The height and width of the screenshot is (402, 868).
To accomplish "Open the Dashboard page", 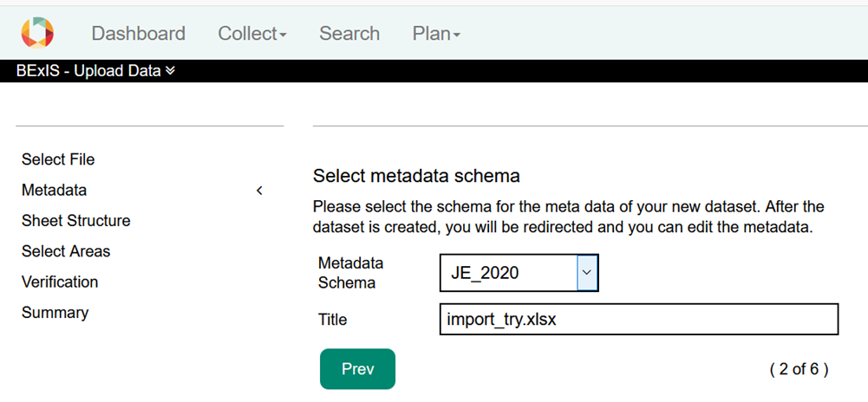I will coord(138,34).
